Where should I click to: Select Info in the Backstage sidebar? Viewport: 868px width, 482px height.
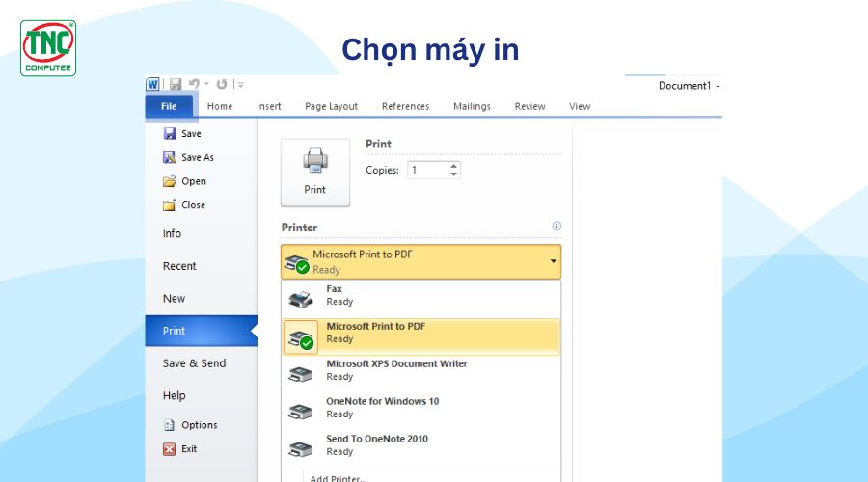pos(172,233)
